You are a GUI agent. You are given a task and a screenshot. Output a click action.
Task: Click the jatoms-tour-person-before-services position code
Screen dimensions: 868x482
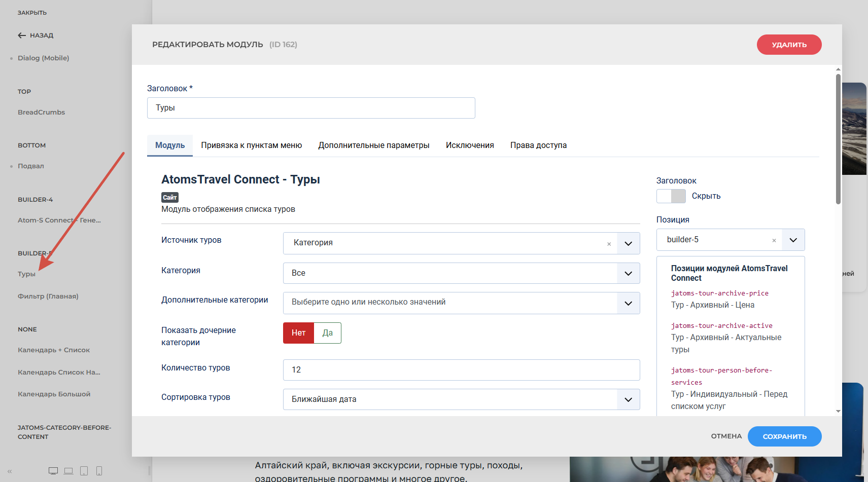(x=721, y=377)
